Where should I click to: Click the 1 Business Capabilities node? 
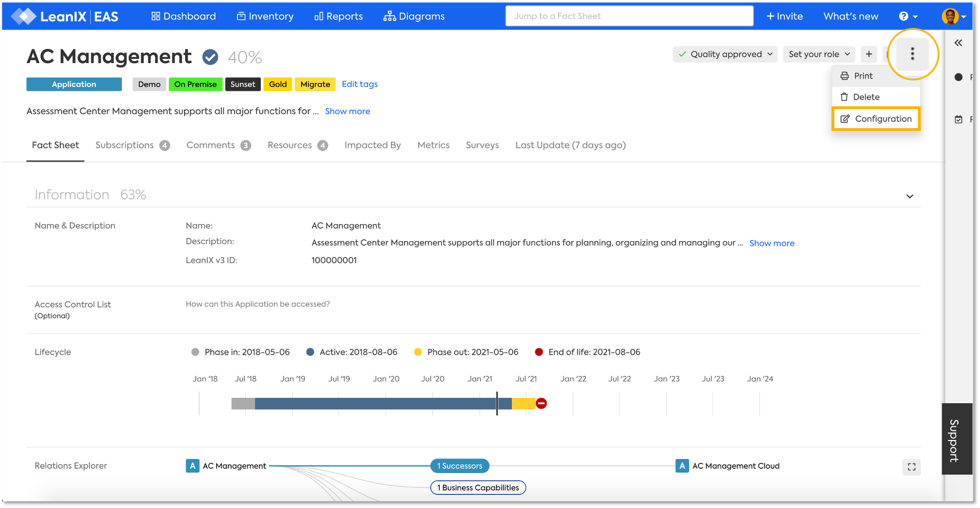click(478, 488)
